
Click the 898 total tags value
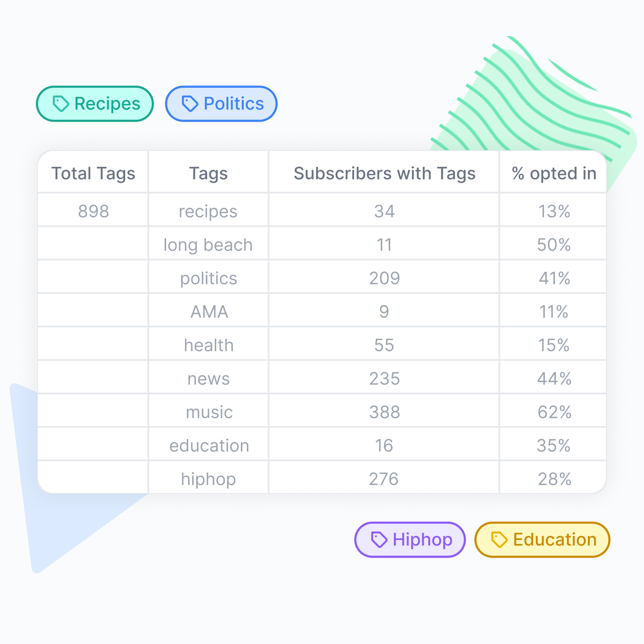94,211
